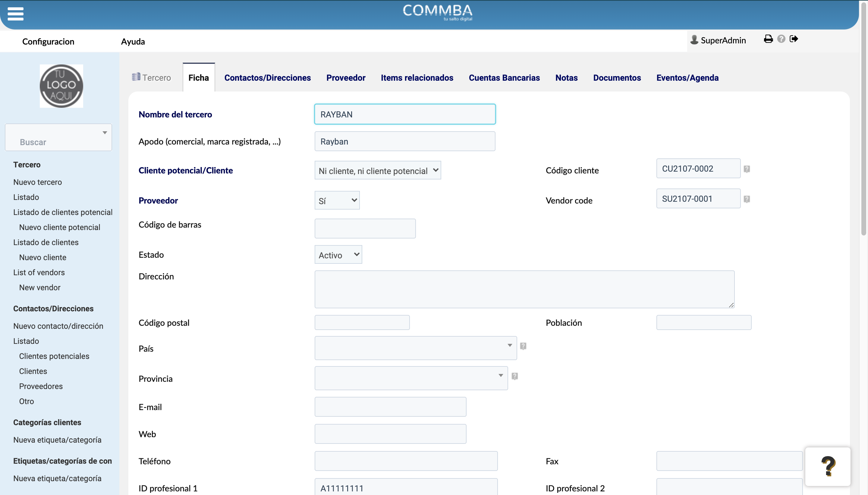Click help icon beside Código cliente field

click(747, 169)
